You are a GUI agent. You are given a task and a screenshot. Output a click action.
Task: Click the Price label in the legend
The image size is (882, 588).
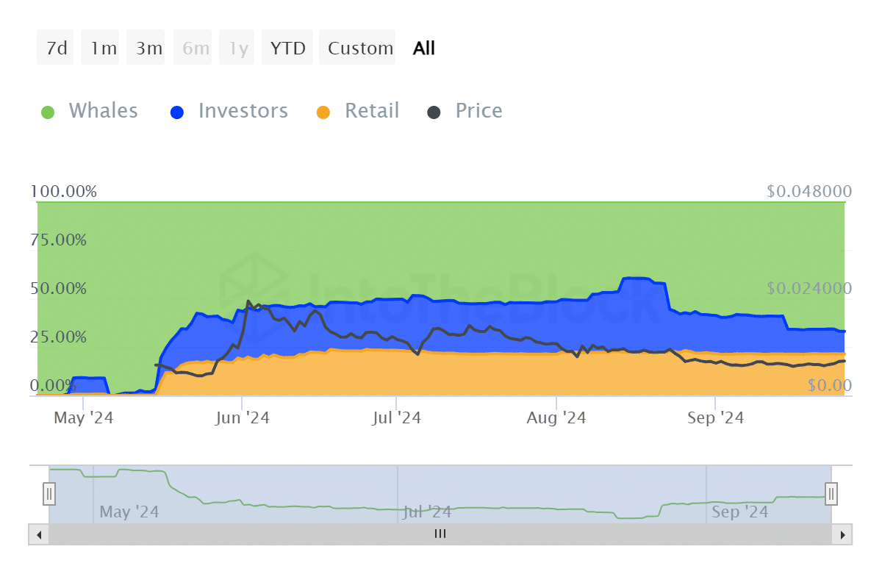[x=478, y=111]
